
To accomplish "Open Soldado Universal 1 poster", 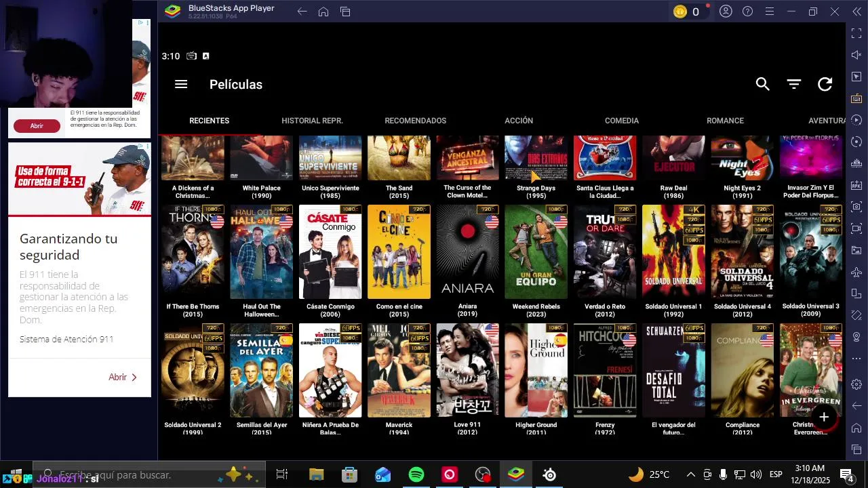I will tap(673, 252).
